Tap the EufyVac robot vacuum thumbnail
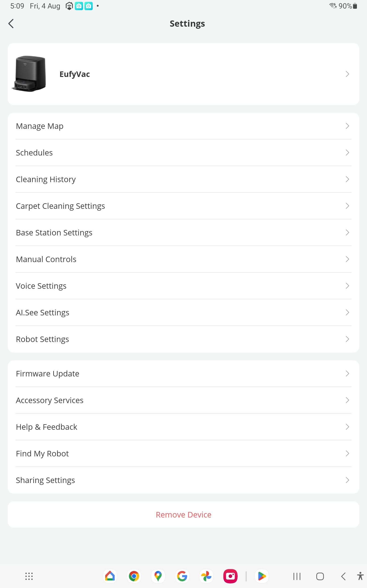 30,74
